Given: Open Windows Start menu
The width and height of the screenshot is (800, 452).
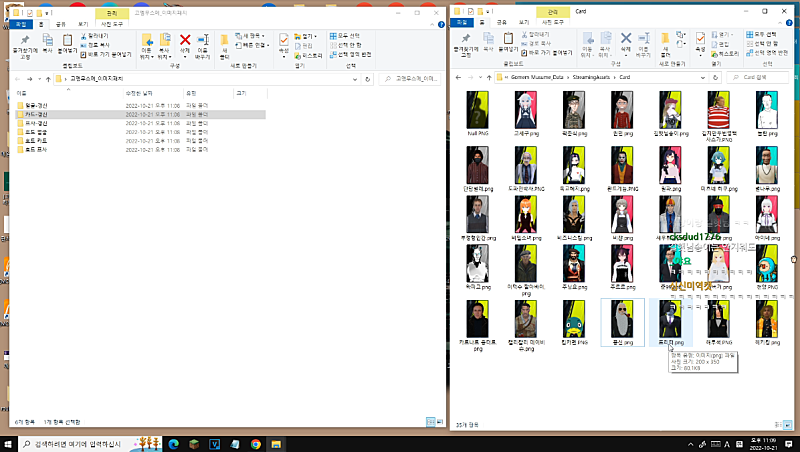Looking at the screenshot, I should click(x=8, y=444).
